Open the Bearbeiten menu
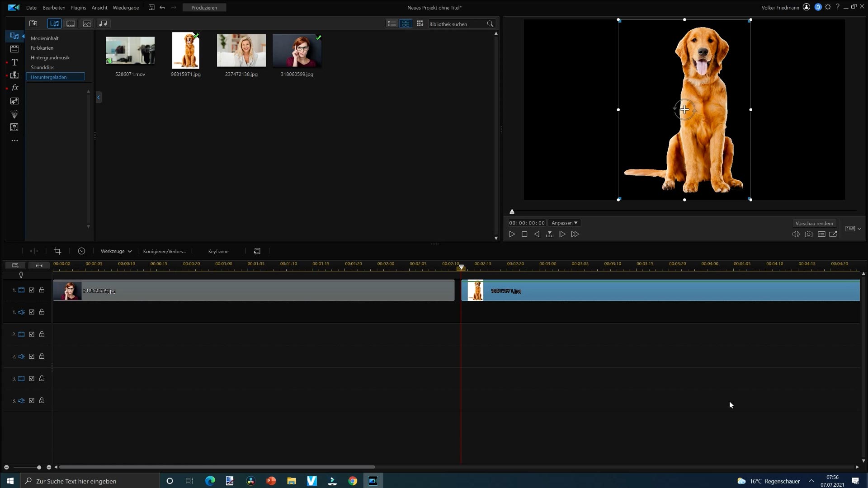Screen dimensions: 868x488 (x=54, y=8)
